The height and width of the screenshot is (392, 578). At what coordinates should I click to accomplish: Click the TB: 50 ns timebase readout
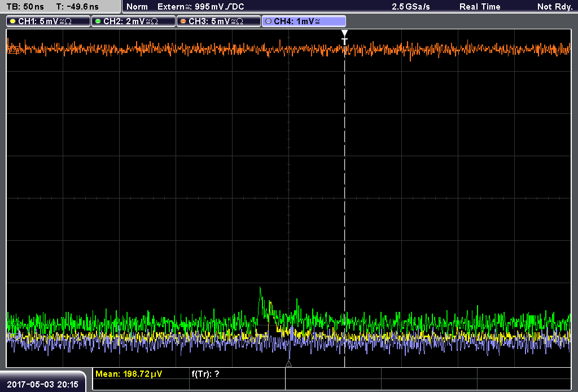tap(25, 7)
